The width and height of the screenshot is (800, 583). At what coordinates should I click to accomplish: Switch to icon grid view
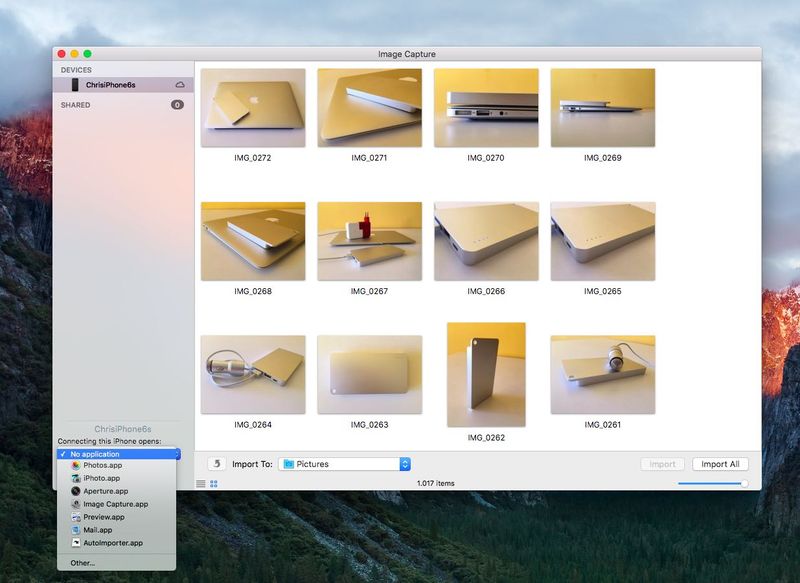[214, 484]
